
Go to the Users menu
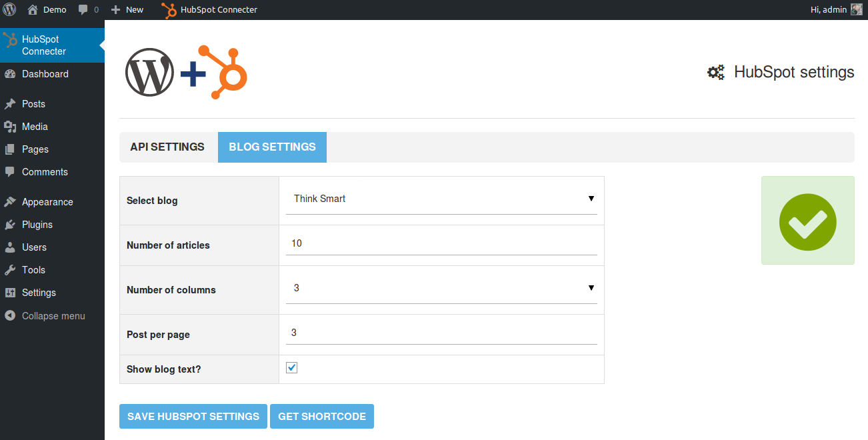pos(52,247)
